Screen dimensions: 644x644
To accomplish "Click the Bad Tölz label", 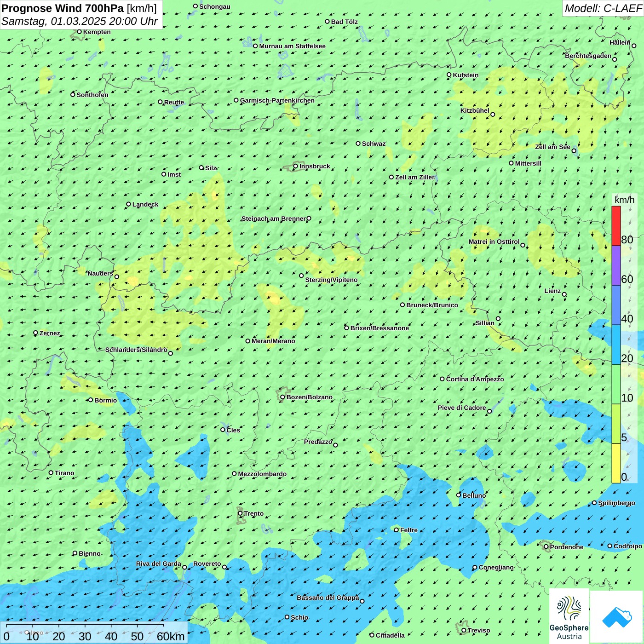I will pos(344,22).
